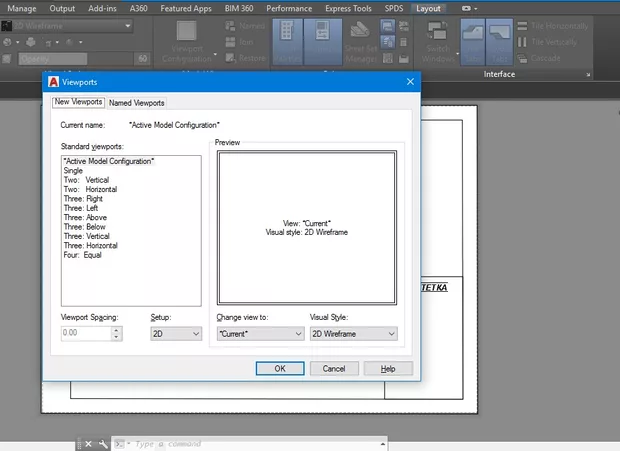Expand the Change view to dropdown

click(x=259, y=334)
